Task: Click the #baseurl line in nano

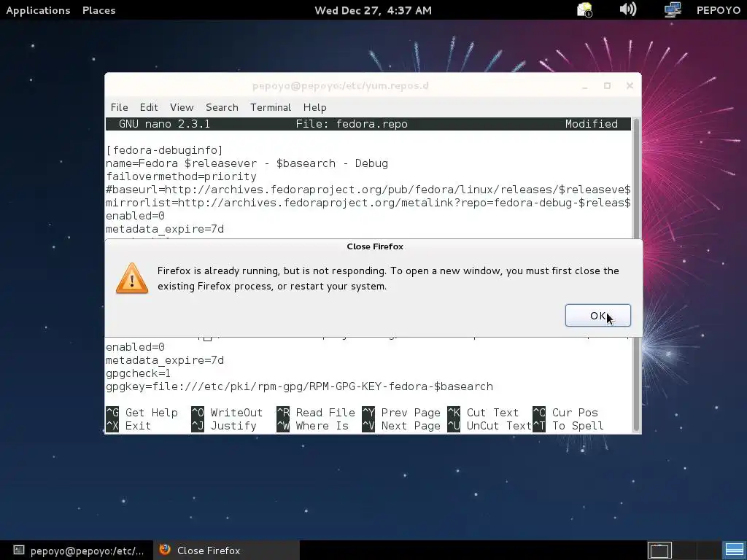Action: tap(368, 190)
